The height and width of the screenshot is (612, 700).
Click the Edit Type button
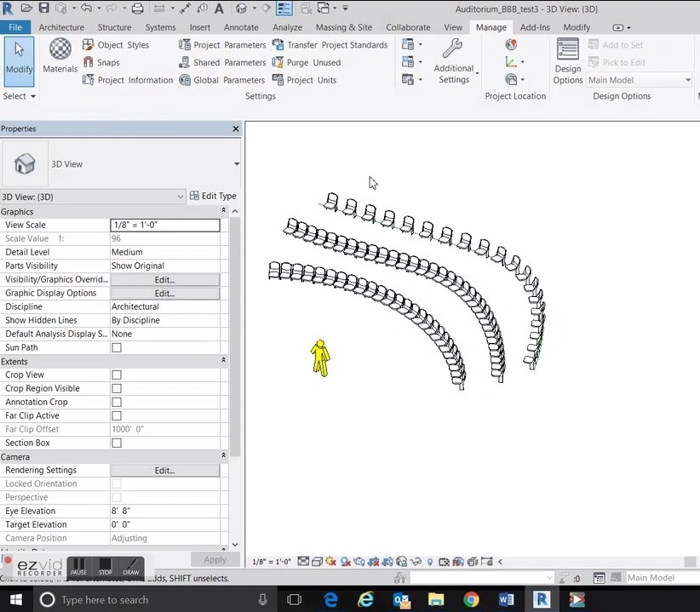(x=214, y=196)
